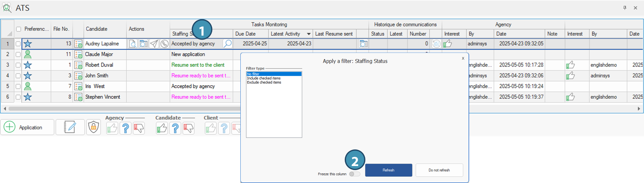Click the Candidate thumbs-down icon
Viewport: 644px width, 183px height.
[189, 128]
